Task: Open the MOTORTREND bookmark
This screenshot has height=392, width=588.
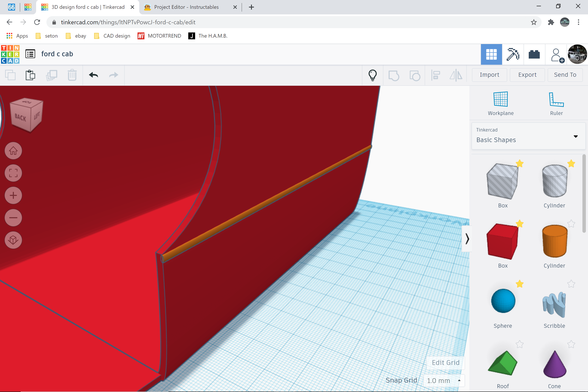Action: point(159,36)
